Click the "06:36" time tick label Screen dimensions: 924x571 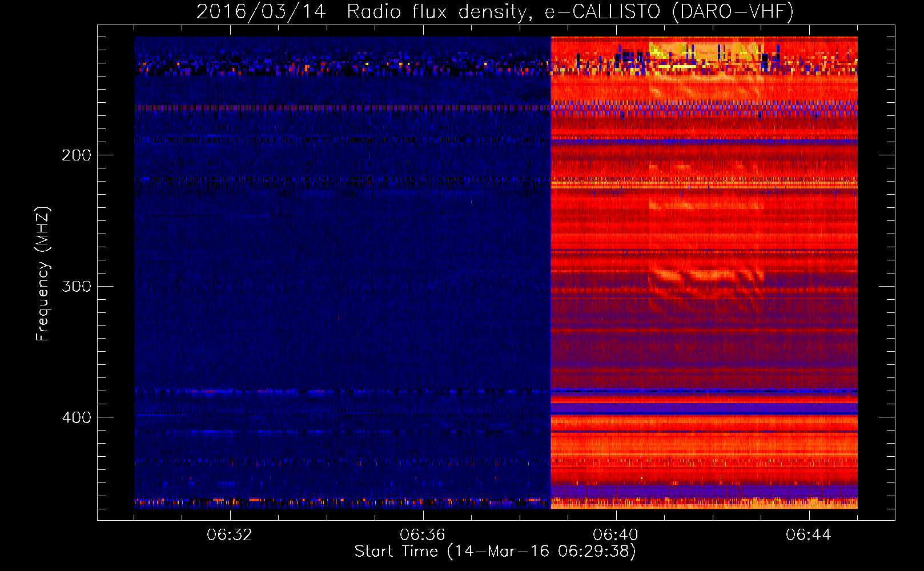pyautogui.click(x=423, y=535)
